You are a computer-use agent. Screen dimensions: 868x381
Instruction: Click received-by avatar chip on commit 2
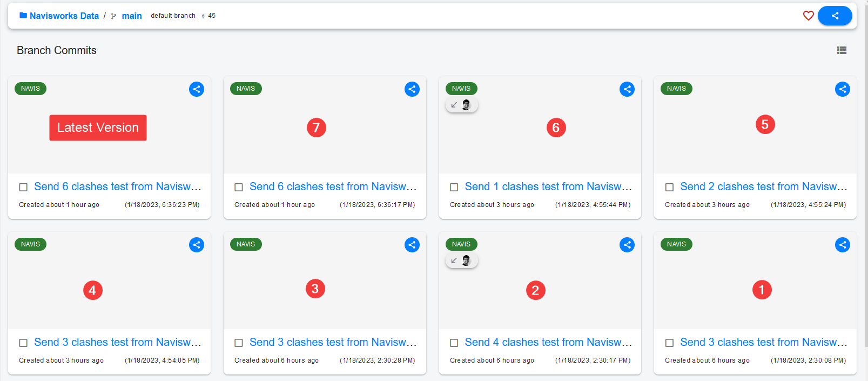pos(462,260)
